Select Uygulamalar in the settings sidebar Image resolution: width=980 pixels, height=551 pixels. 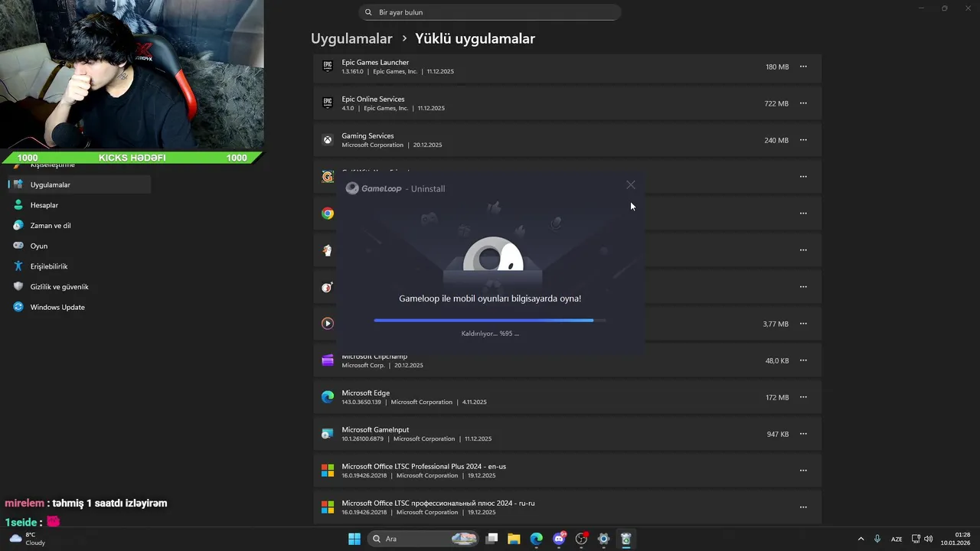click(x=80, y=184)
